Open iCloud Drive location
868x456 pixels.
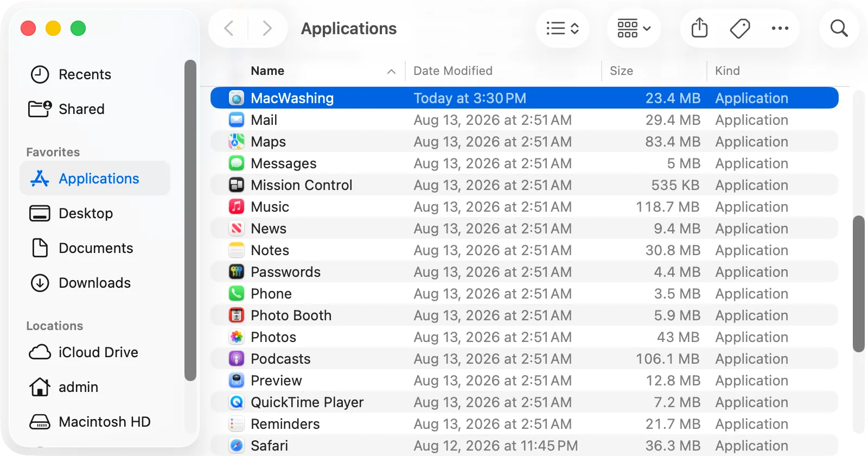83,352
